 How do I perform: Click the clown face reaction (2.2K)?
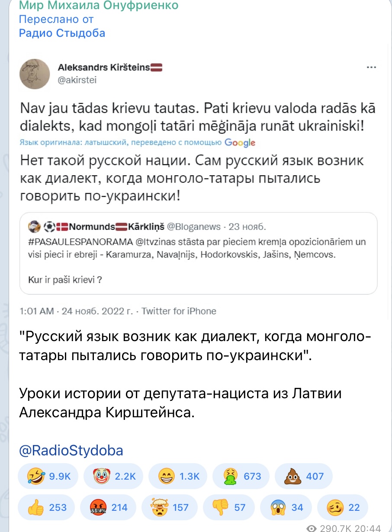click(x=113, y=476)
